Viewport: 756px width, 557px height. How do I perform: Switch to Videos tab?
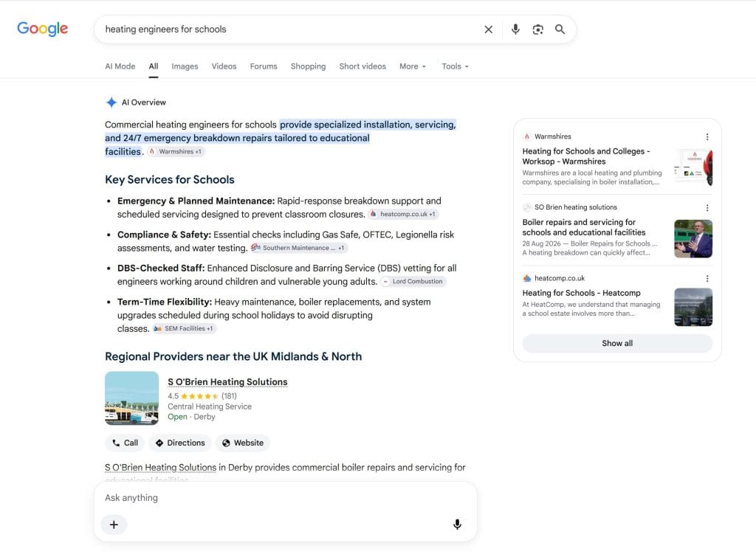(224, 66)
